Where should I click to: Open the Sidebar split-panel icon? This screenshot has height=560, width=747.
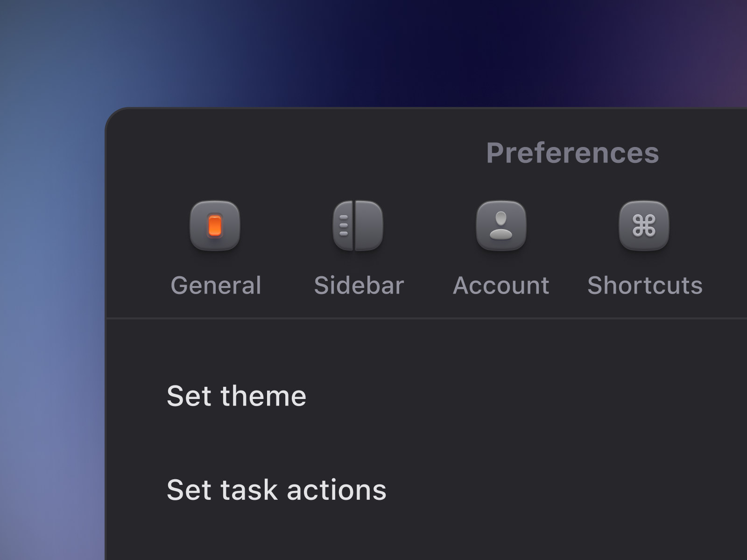tap(358, 226)
